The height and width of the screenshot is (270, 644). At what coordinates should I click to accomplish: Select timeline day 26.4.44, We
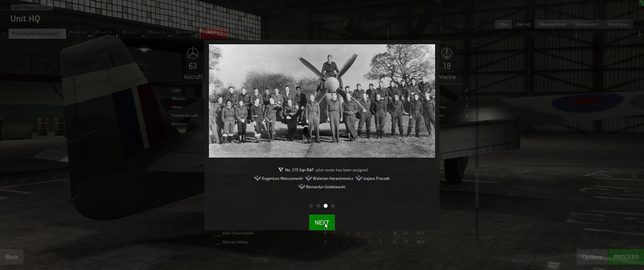pyautogui.click(x=79, y=34)
